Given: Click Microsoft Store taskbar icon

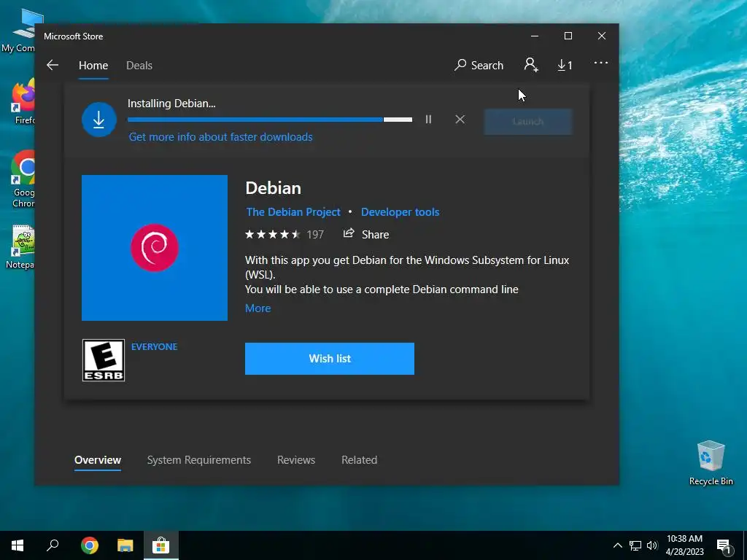Looking at the screenshot, I should pos(161,545).
